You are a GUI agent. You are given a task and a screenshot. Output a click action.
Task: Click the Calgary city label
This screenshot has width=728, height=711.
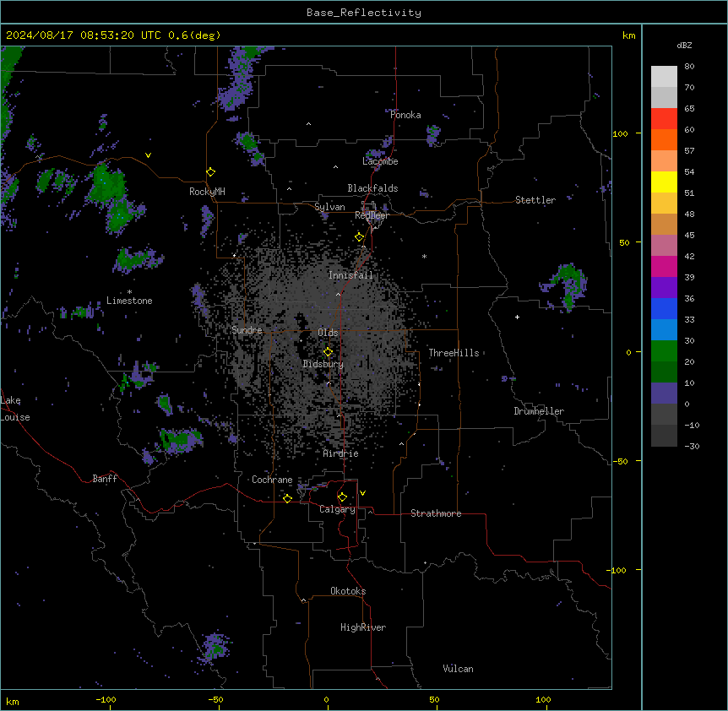tap(337, 509)
